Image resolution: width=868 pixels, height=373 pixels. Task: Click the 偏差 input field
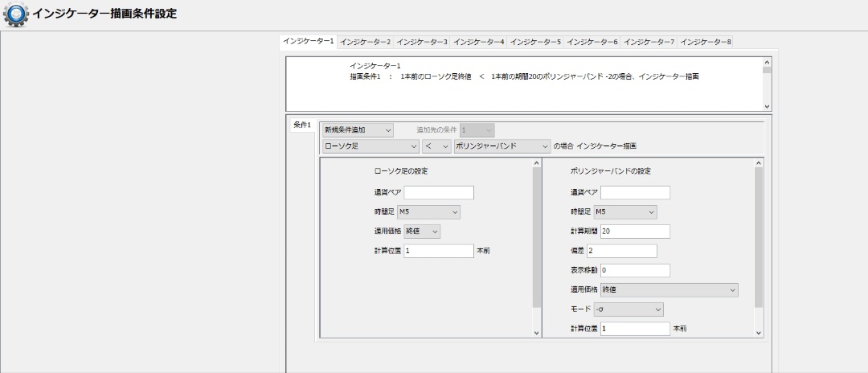(x=628, y=251)
